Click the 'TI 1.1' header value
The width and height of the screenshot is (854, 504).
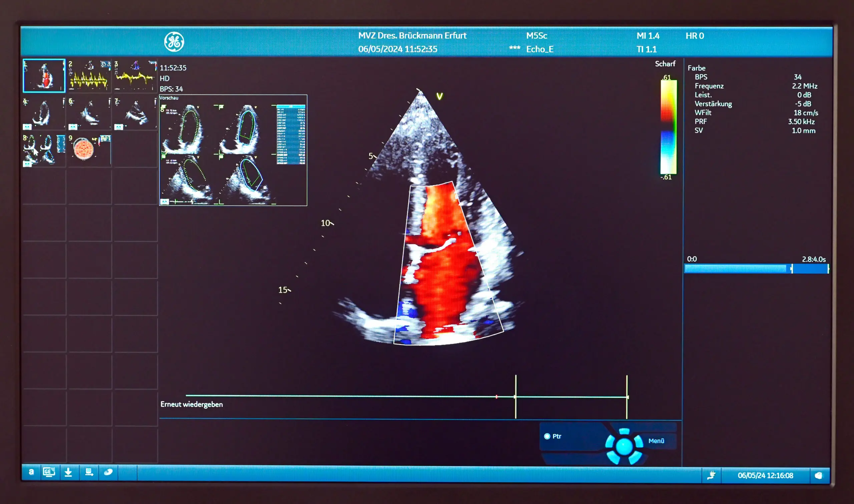coord(647,49)
